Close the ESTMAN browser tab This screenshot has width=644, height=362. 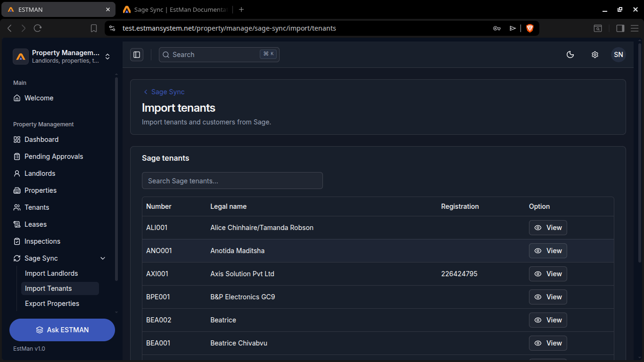pyautogui.click(x=108, y=9)
